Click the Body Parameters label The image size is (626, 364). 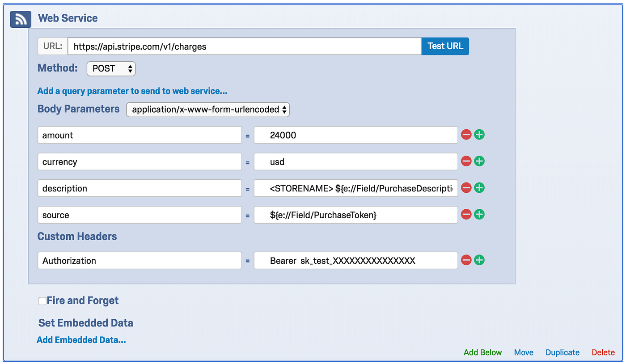(x=79, y=109)
